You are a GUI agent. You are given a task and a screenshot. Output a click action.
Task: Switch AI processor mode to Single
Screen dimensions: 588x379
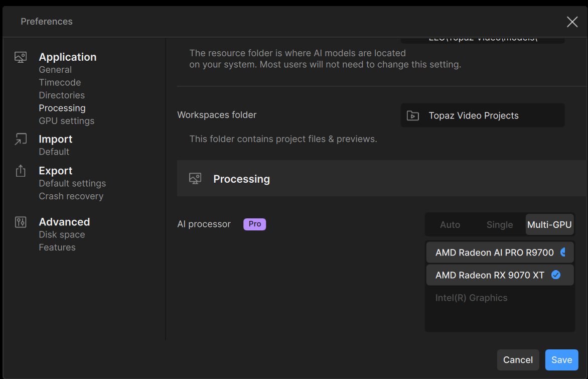500,225
